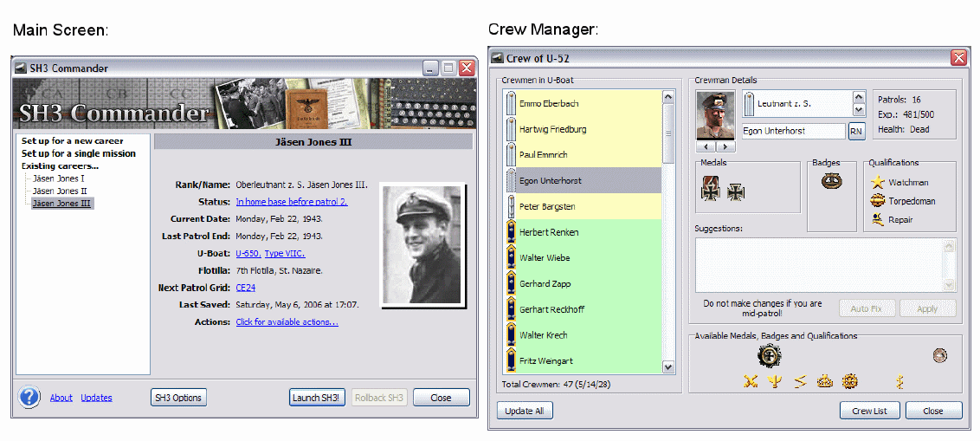
Task: Click the crew list scrollbar thumb
Action: tap(668, 133)
